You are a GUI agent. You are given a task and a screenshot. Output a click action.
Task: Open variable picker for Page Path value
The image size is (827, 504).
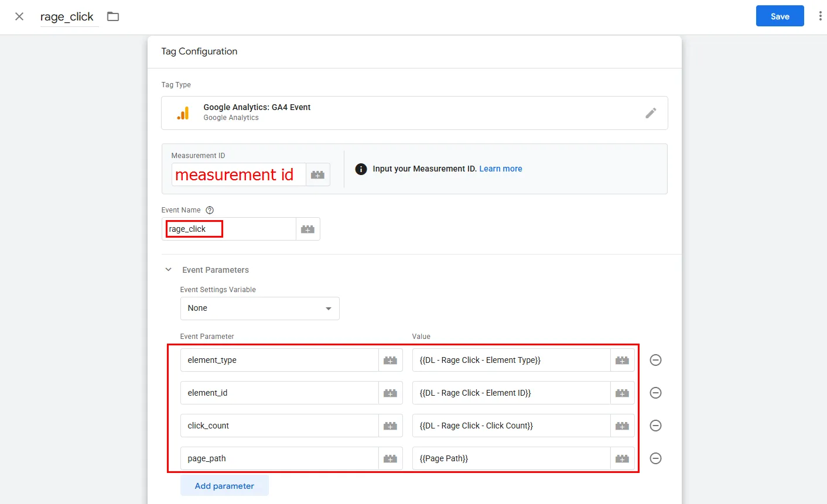coord(622,459)
